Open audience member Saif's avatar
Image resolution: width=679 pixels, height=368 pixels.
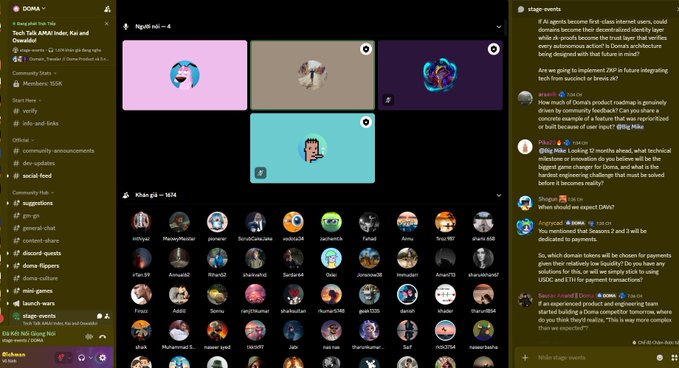pos(407,331)
